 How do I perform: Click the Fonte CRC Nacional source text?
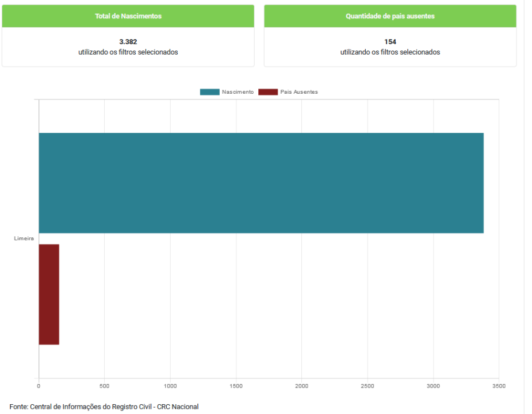(x=104, y=407)
